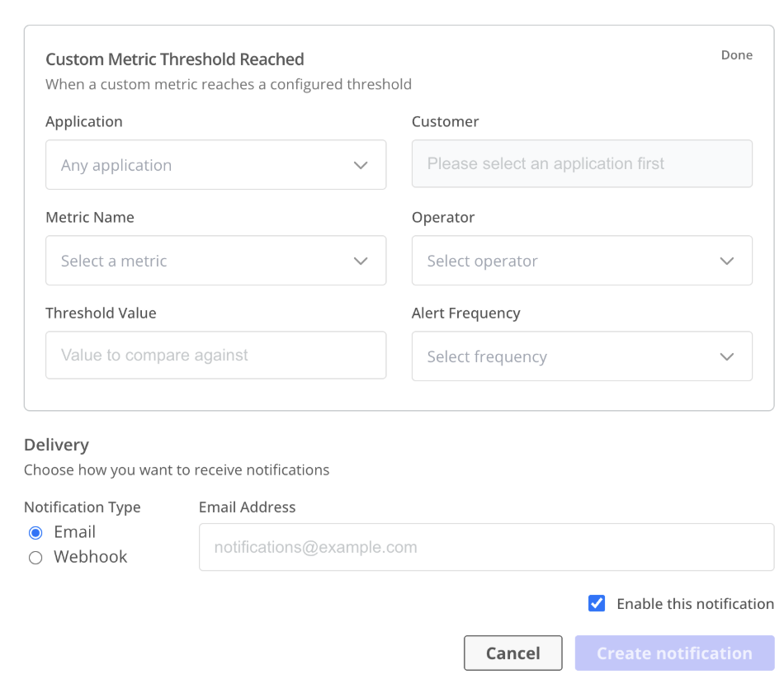This screenshot has height=698, width=784.
Task: Click the Create notification button
Action: click(674, 653)
